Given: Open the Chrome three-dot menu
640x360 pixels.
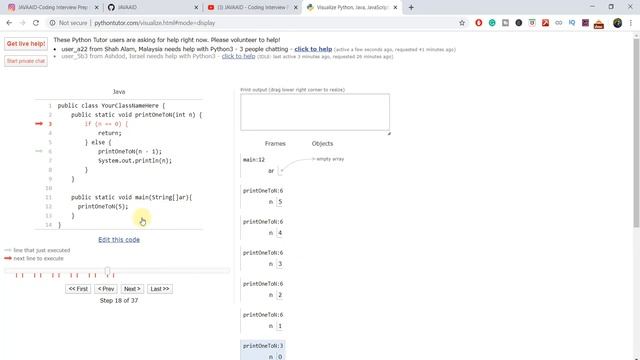Looking at the screenshot, I should click(631, 23).
